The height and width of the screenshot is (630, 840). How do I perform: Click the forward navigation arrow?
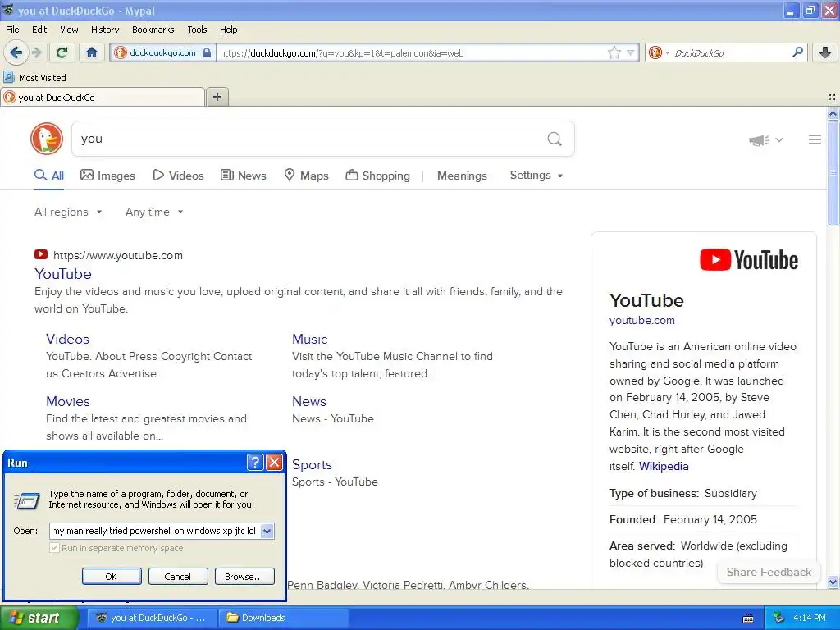(x=36, y=52)
